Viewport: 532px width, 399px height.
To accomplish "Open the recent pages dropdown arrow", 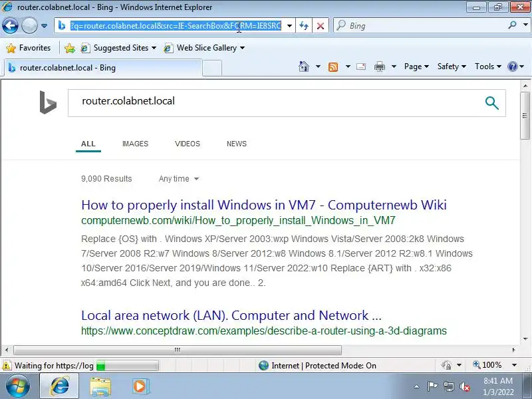I will click(44, 26).
